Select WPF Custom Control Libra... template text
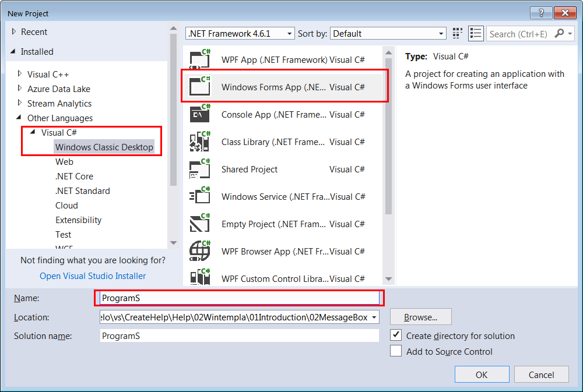Image resolution: width=583 pixels, height=392 pixels. [x=275, y=278]
